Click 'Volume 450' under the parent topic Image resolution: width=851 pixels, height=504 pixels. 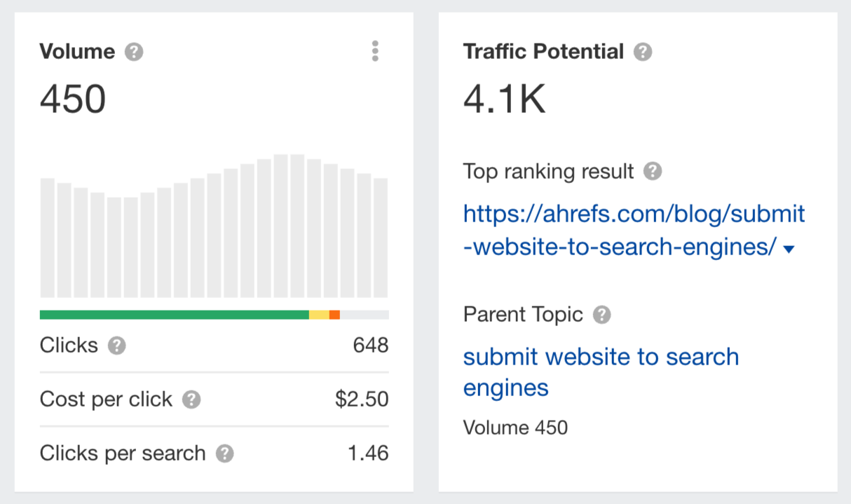tap(515, 427)
